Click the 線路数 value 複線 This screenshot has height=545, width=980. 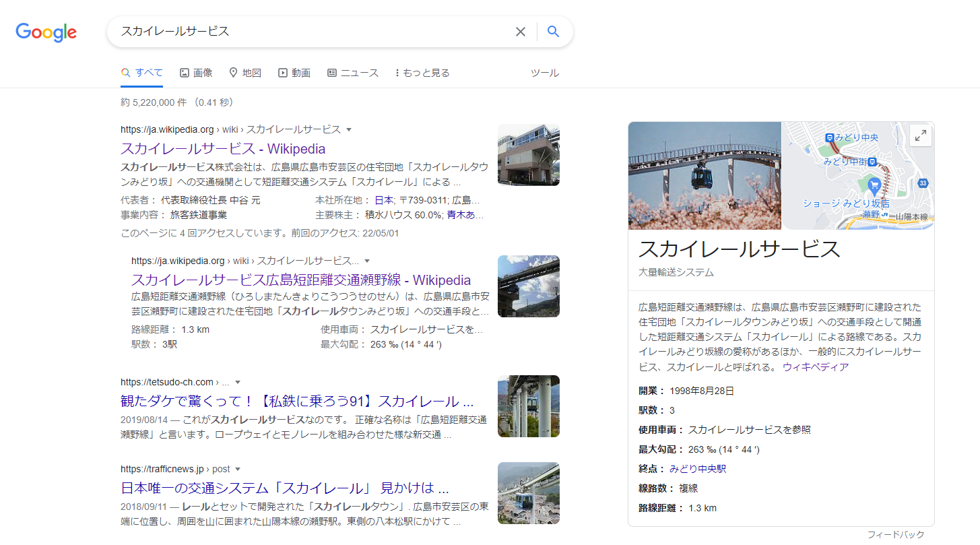[688, 488]
